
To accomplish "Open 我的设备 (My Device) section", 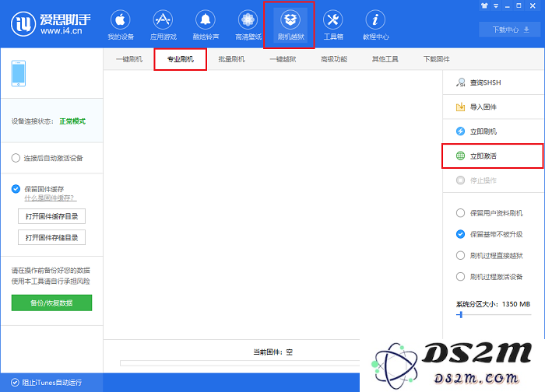I will [x=120, y=25].
